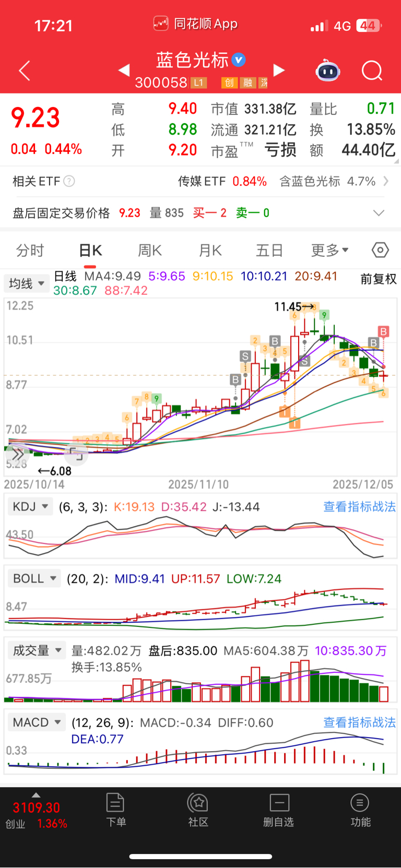Tap 量比 0.71 value

pyautogui.click(x=381, y=109)
